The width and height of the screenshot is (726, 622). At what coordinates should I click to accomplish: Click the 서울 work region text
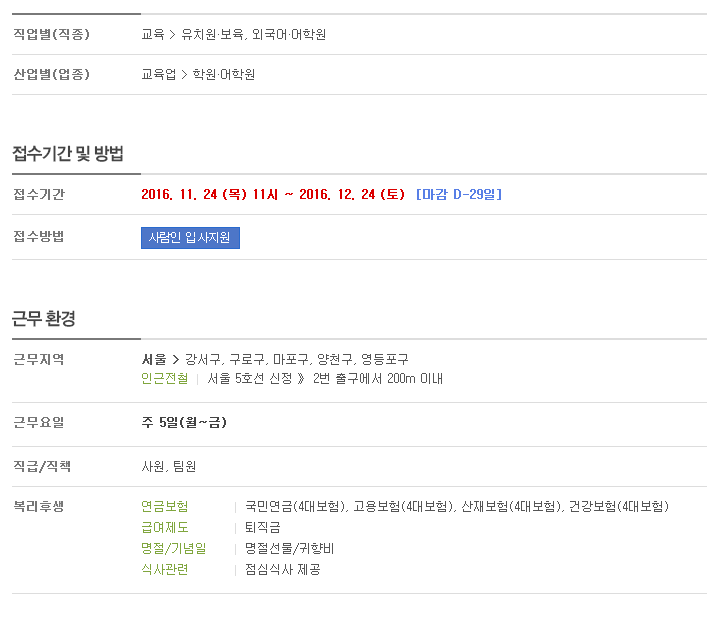click(x=154, y=359)
